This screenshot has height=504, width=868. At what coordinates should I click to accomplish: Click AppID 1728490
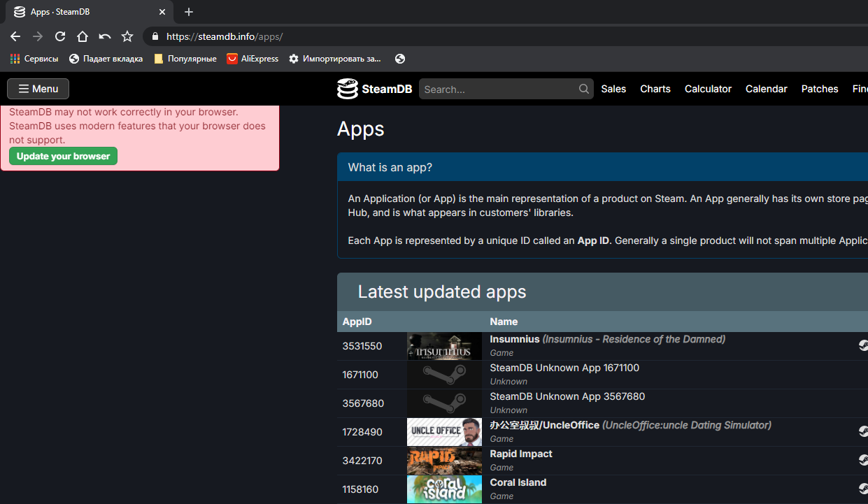(362, 432)
